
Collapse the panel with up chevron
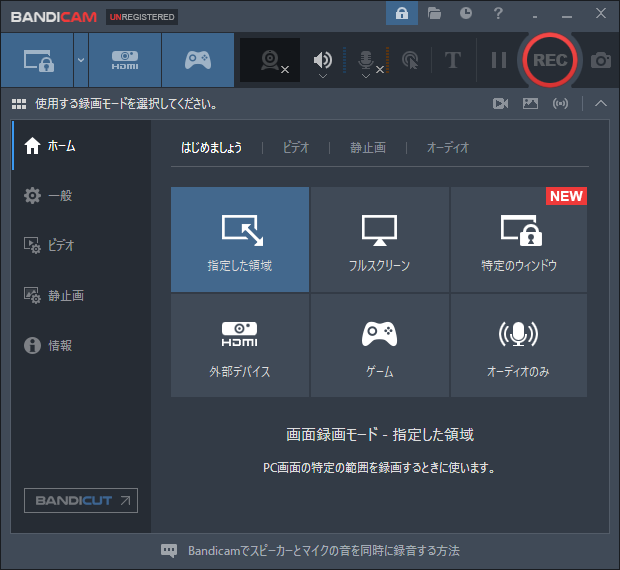pos(601,104)
